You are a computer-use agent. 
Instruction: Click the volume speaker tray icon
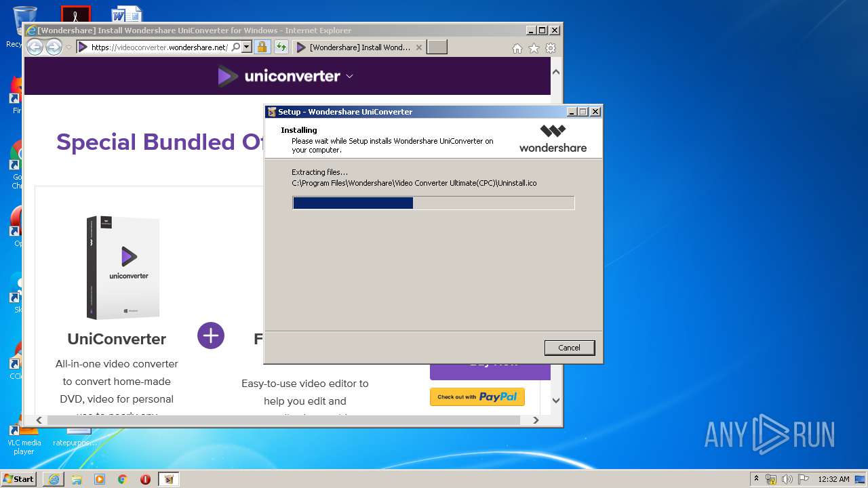pos(787,479)
